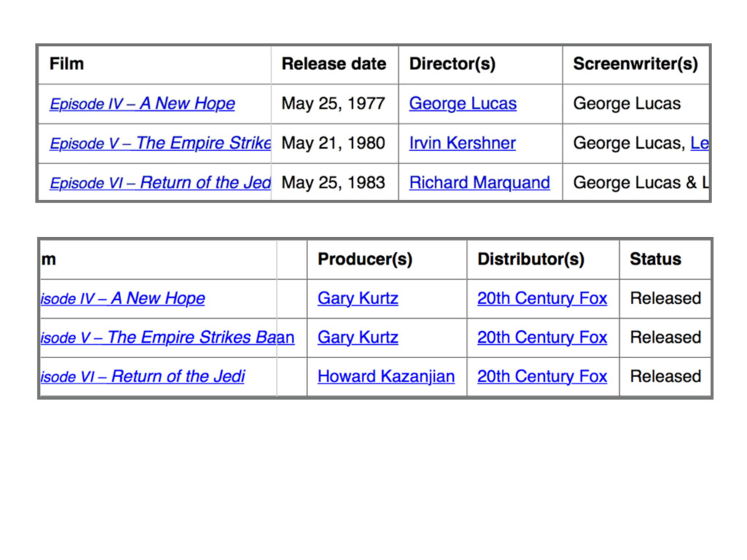This screenshot has width=747, height=560.
Task: Open Episode VI – Return of the Jedi in top table
Action: tap(160, 182)
